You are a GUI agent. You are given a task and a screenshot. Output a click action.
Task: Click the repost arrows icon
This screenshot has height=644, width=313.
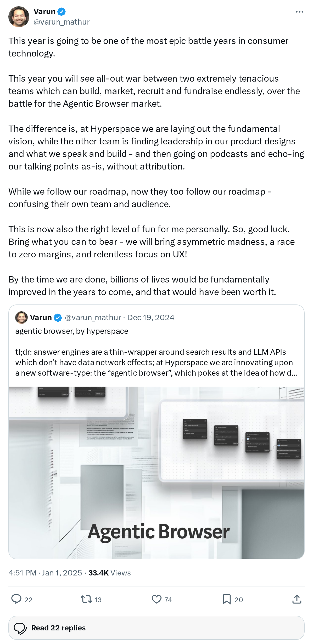[86, 599]
